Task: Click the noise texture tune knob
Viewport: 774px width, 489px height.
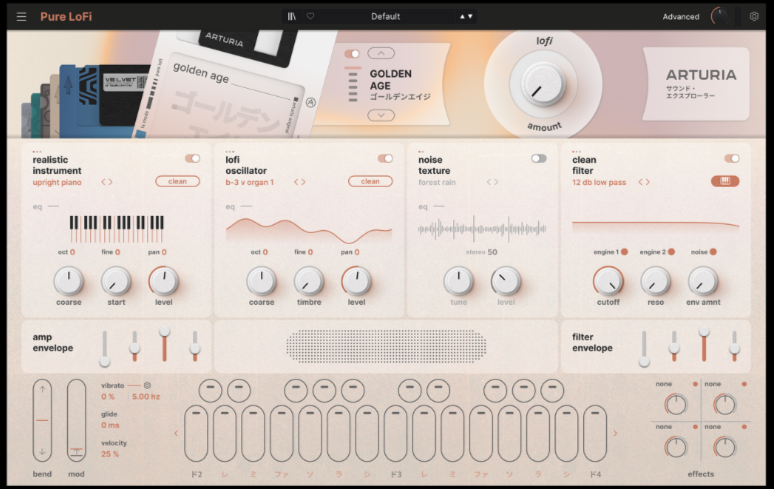Action: 459,281
